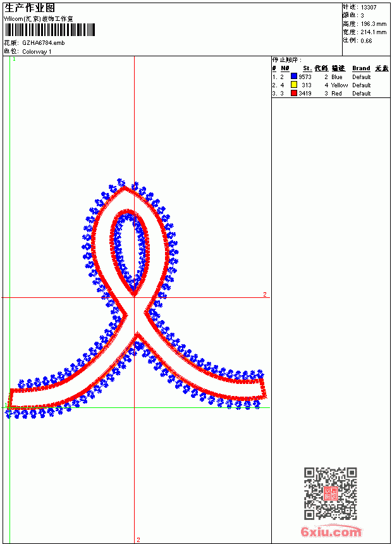The width and height of the screenshot is (392, 544).
Task: Click the green marker 1 at top
Action: click(x=14, y=59)
